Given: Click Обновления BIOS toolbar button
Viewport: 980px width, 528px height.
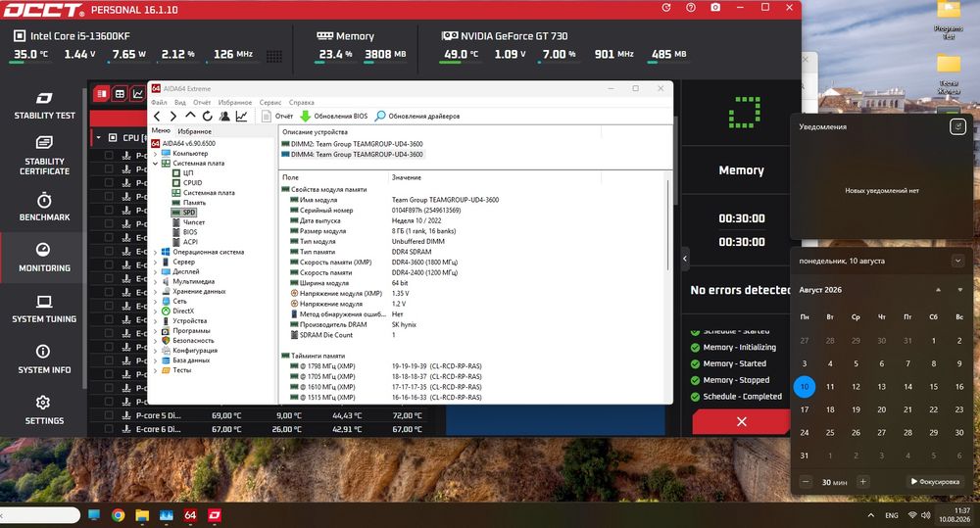Looking at the screenshot, I should pos(334,117).
